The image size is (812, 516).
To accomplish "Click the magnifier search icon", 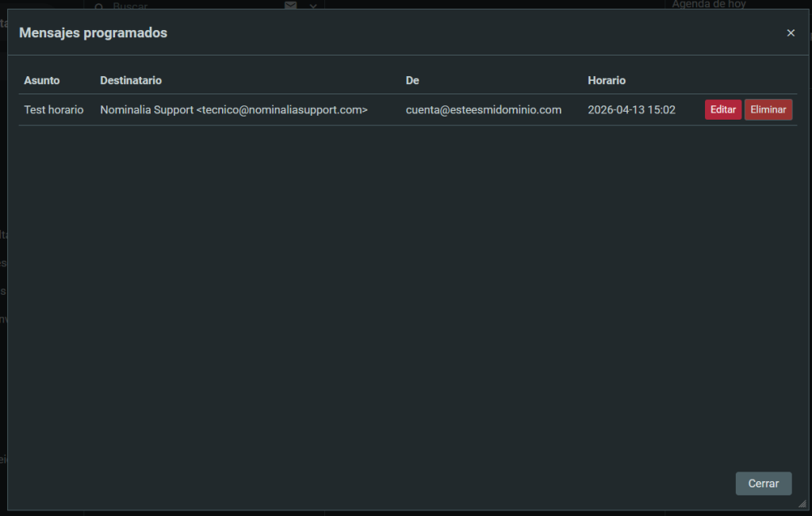I will click(x=99, y=6).
